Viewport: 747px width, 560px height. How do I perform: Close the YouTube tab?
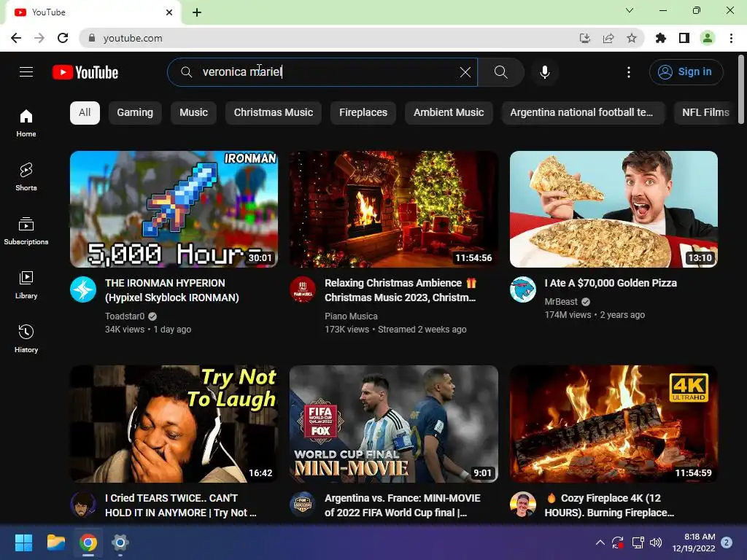coord(169,12)
